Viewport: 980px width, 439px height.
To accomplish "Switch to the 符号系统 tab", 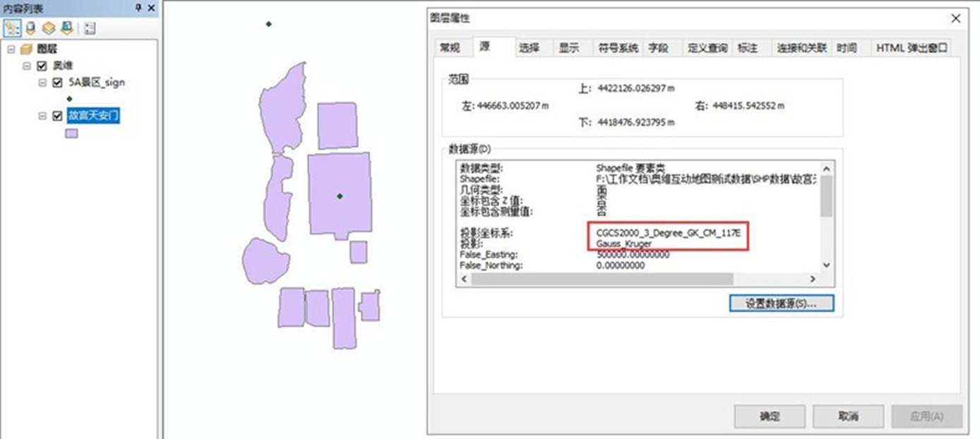I will (x=618, y=48).
